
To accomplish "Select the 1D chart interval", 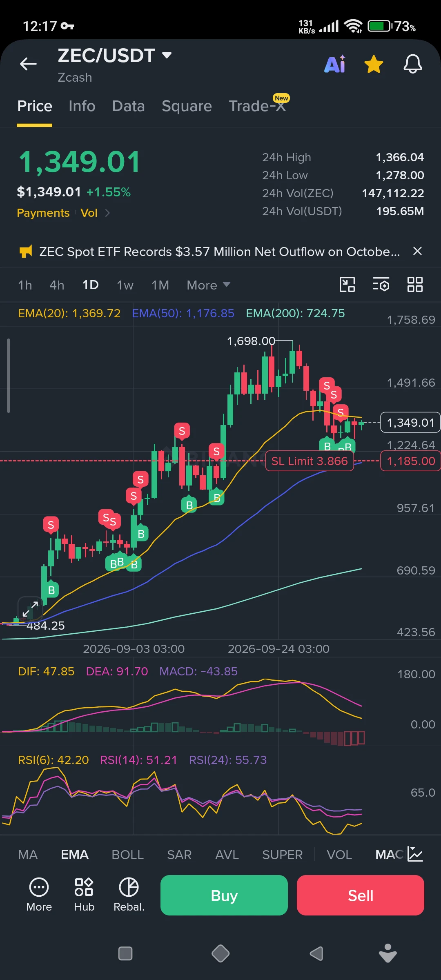I will [91, 285].
